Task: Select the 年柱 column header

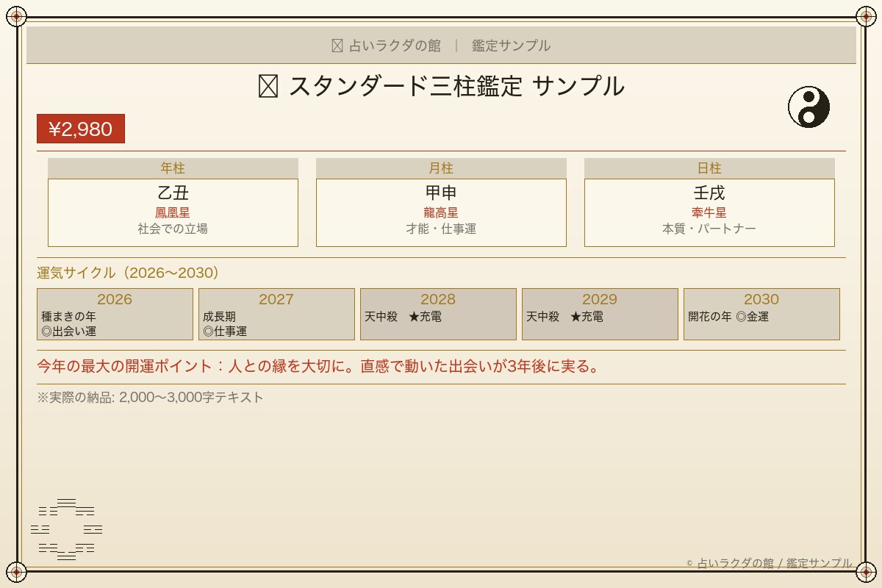Action: [x=173, y=168]
